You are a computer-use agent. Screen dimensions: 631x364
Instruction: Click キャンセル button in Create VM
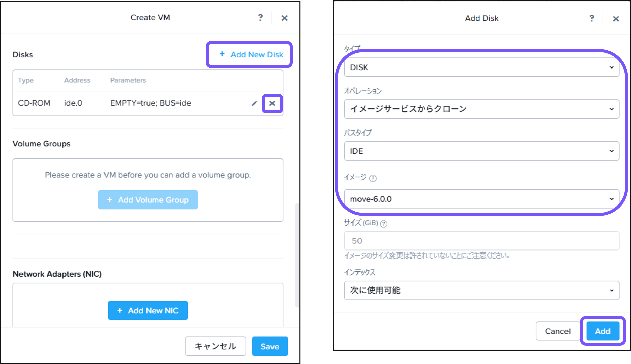(215, 346)
